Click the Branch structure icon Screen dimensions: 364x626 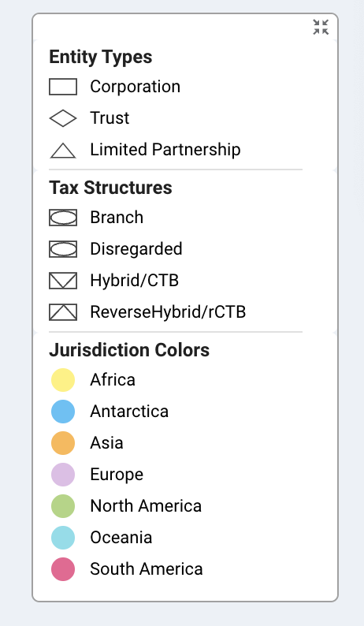pyautogui.click(x=63, y=218)
